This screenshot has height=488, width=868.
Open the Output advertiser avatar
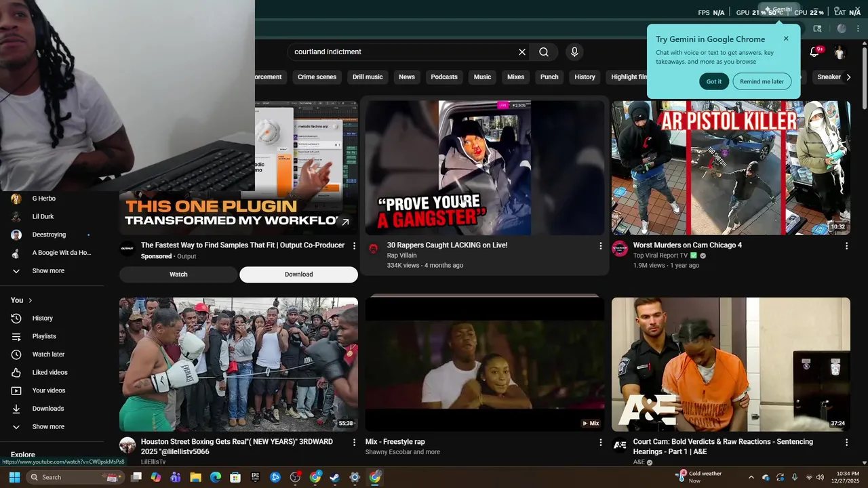[x=127, y=249]
